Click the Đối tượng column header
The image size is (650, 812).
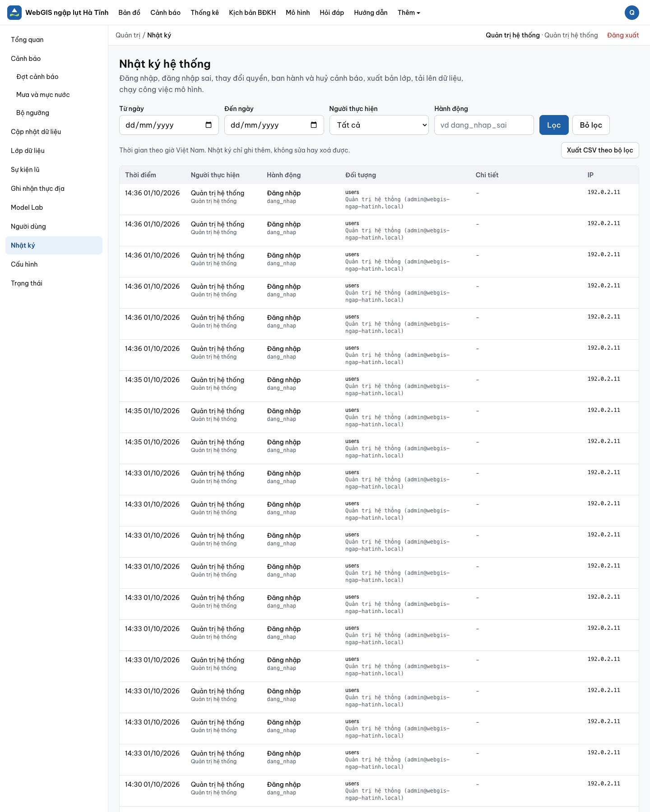pyautogui.click(x=361, y=175)
